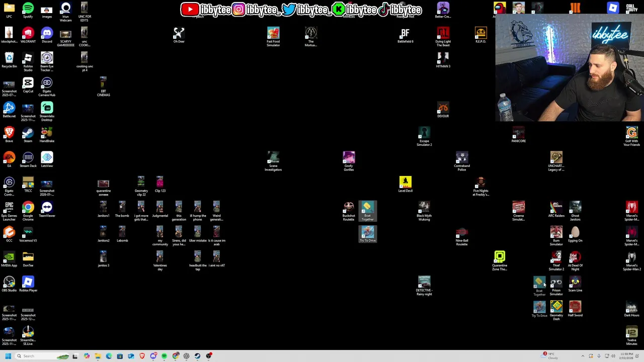Launch Contraband Police shortcut

(462, 162)
